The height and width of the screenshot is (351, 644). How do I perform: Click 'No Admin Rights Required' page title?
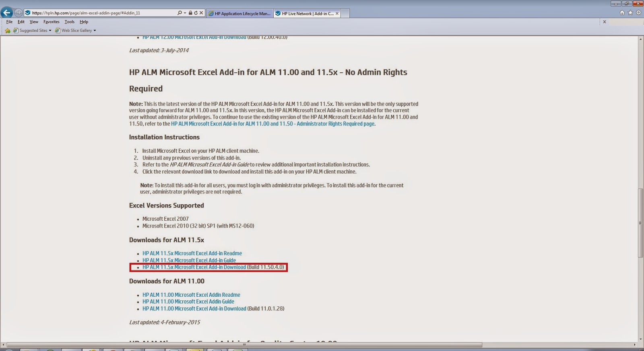click(x=268, y=80)
